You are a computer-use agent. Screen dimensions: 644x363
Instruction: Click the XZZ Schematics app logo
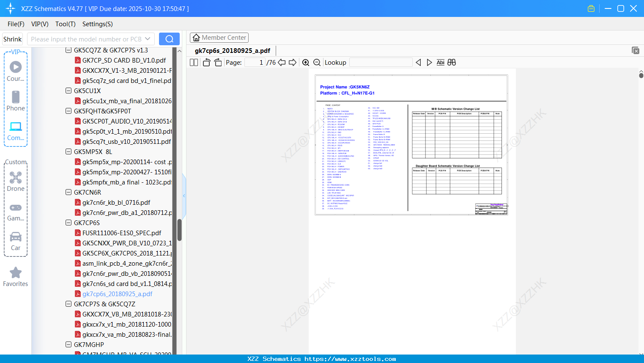11,8
